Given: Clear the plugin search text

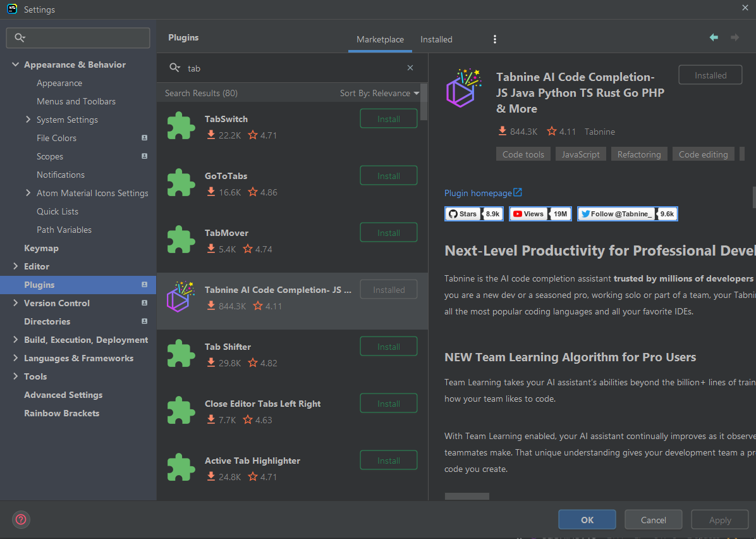Looking at the screenshot, I should point(410,68).
